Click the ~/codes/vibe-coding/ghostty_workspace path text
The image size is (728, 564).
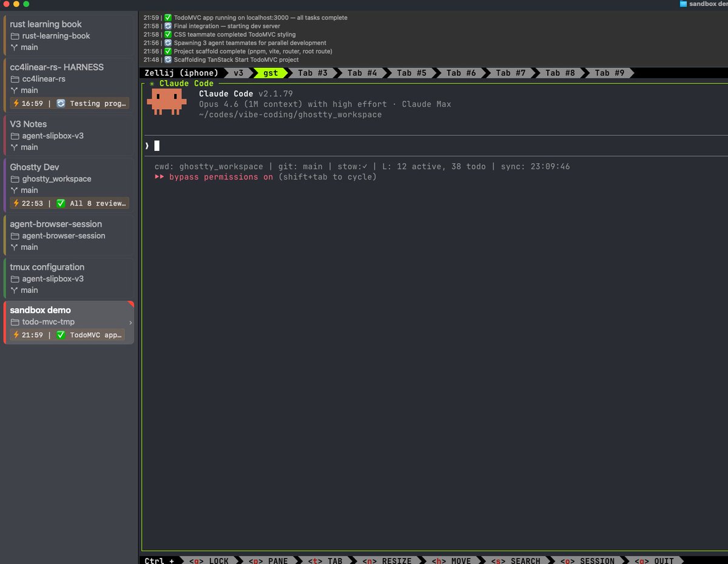tap(291, 115)
